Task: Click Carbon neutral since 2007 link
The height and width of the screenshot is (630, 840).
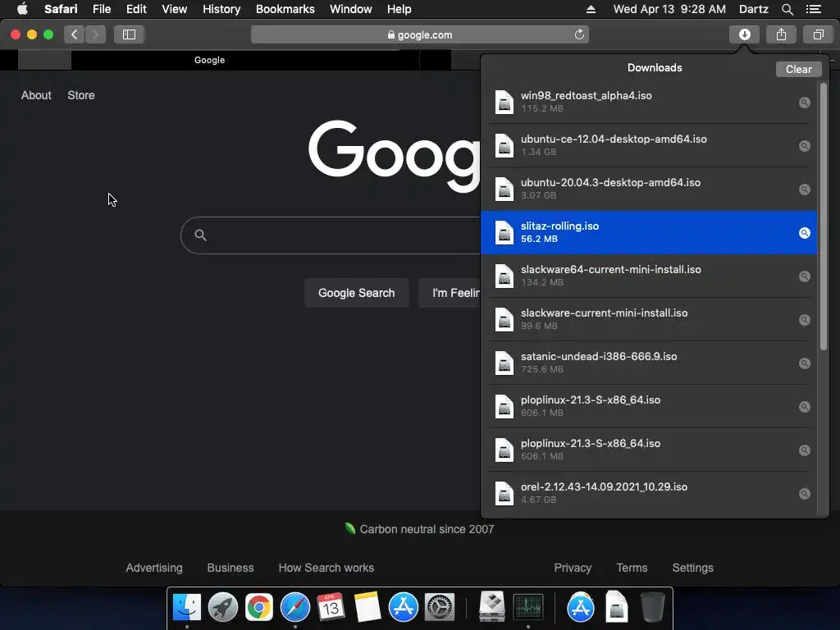Action: (x=427, y=529)
